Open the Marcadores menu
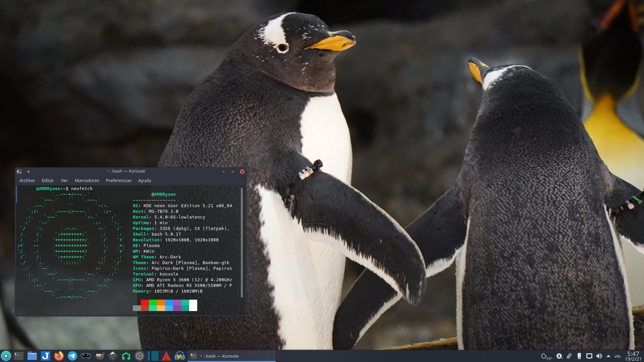The image size is (644, 362). pos(87,180)
